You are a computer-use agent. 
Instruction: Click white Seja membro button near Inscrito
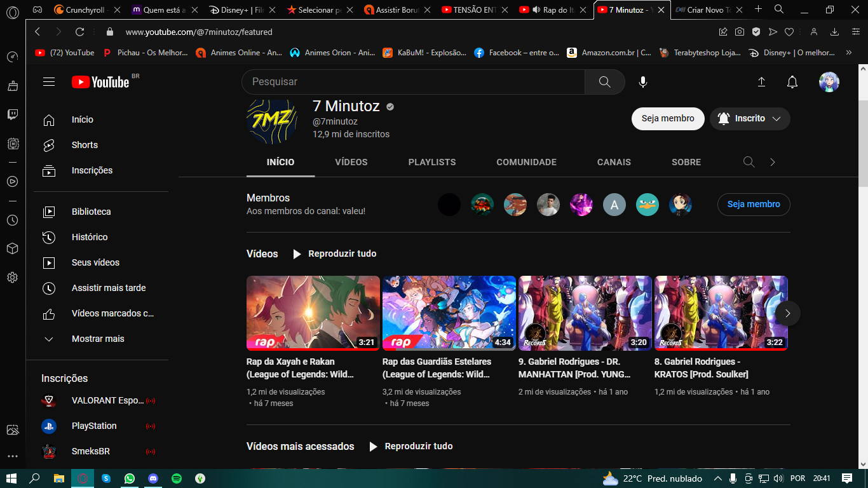tap(668, 119)
